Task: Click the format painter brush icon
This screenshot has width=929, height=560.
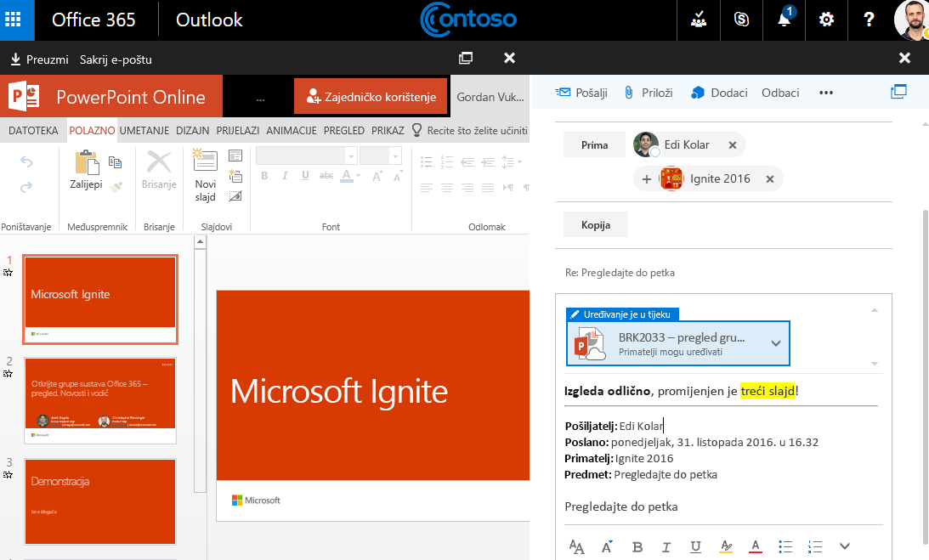Action: tap(116, 187)
